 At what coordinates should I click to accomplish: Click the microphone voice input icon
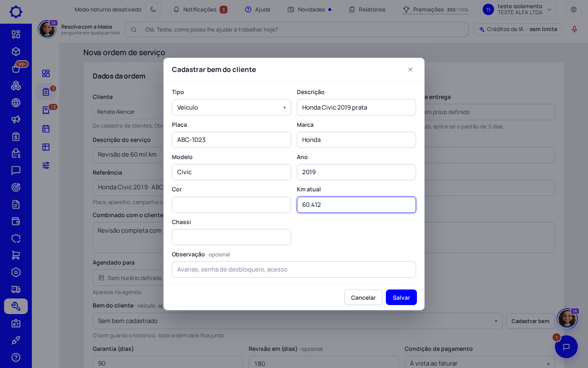click(575, 29)
